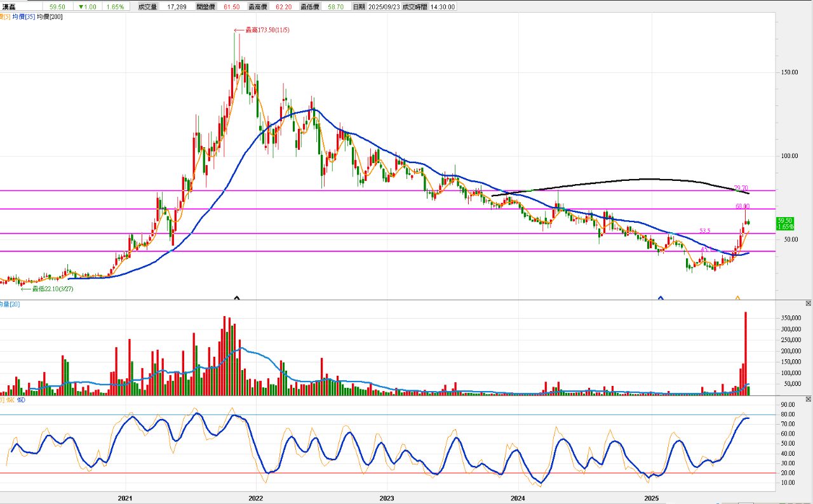
Task: Click the black event marker near late 2021
Action: (x=237, y=297)
